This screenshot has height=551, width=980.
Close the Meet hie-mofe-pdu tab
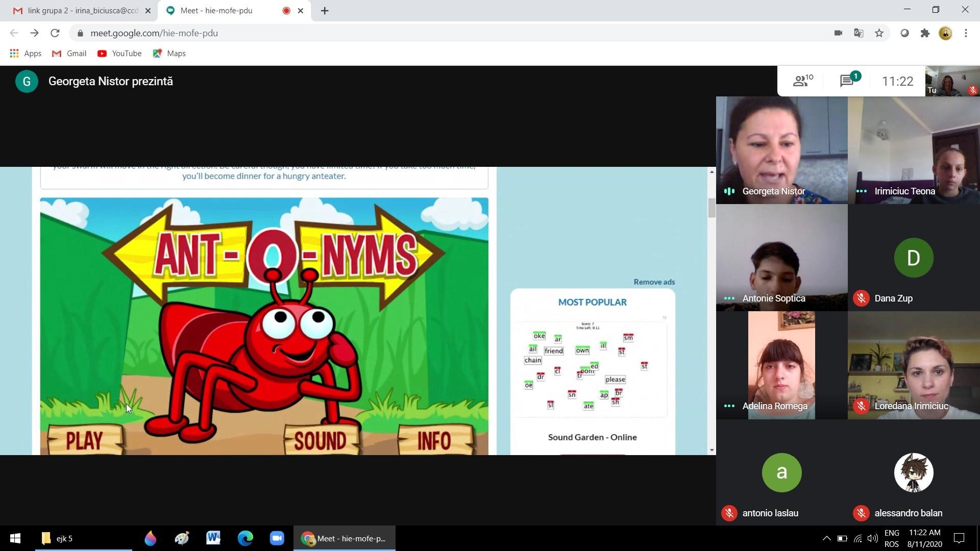click(301, 11)
